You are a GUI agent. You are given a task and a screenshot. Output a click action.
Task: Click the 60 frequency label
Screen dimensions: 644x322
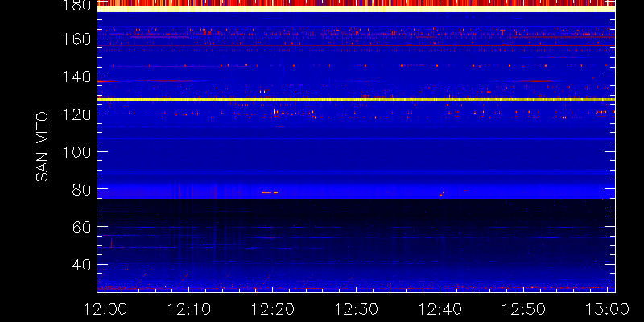pyautogui.click(x=82, y=227)
